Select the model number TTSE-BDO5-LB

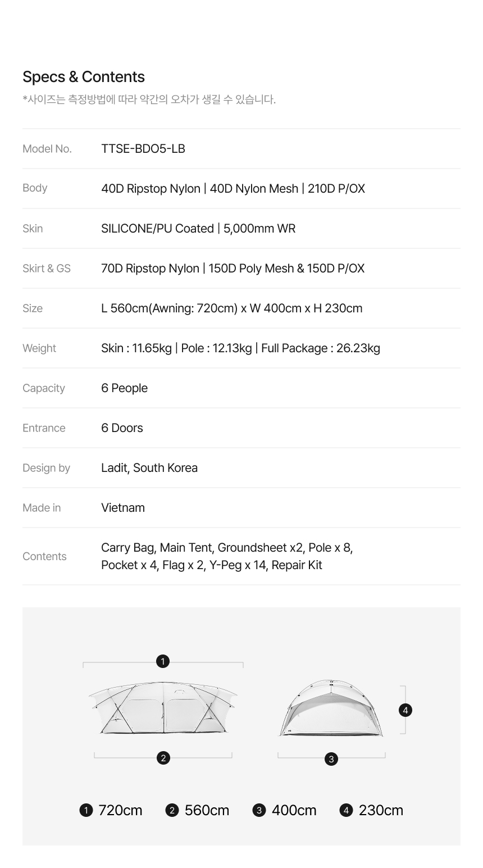143,148
